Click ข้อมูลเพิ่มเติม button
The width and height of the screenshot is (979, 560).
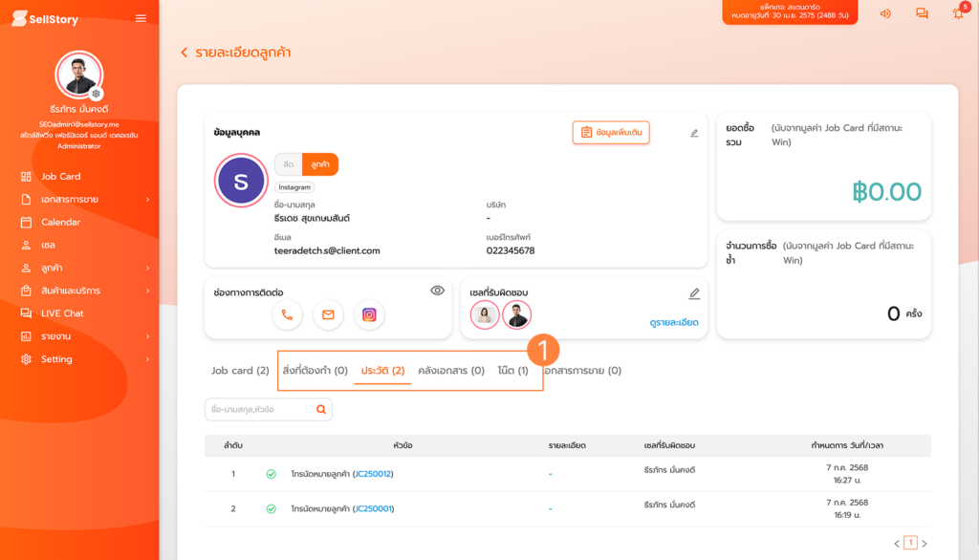611,132
